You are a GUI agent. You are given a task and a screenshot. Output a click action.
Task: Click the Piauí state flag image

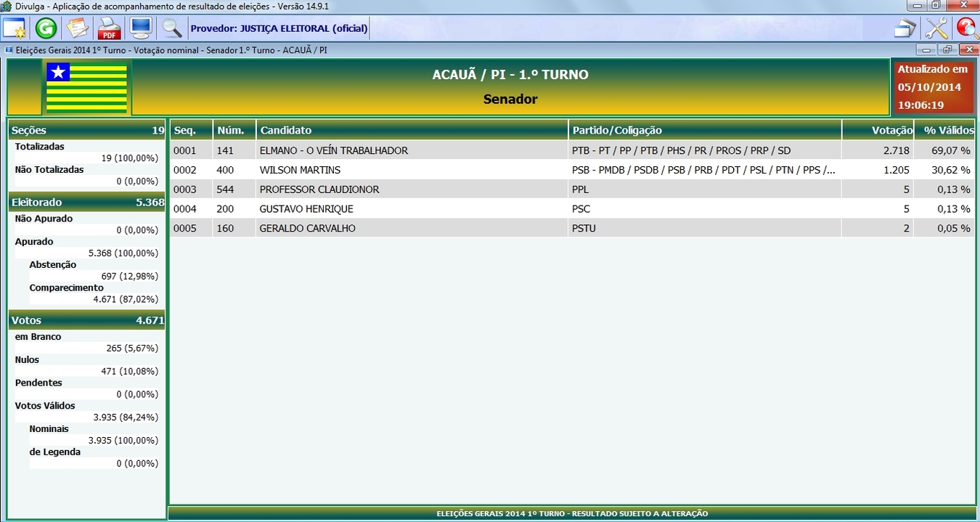pyautogui.click(x=87, y=86)
